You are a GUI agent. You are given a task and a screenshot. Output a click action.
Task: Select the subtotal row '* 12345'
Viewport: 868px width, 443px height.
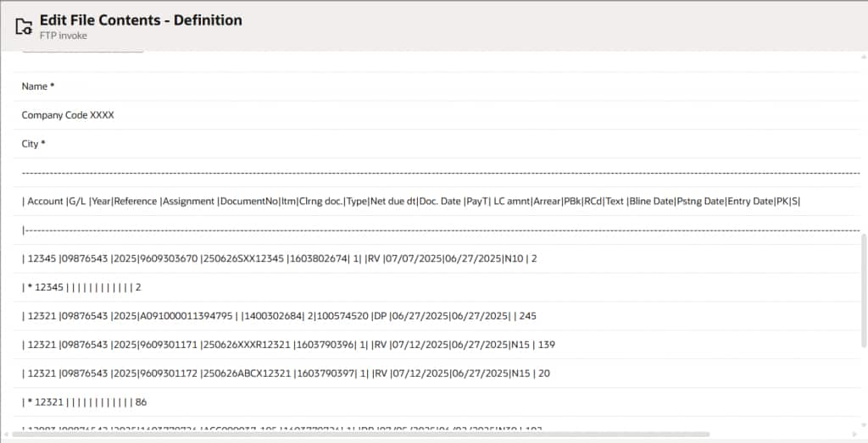[81, 287]
